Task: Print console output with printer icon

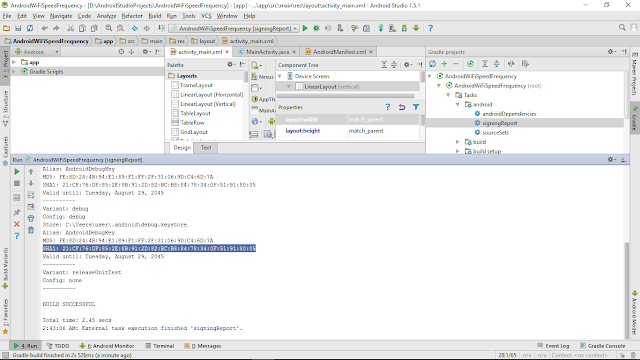Action: (31, 219)
